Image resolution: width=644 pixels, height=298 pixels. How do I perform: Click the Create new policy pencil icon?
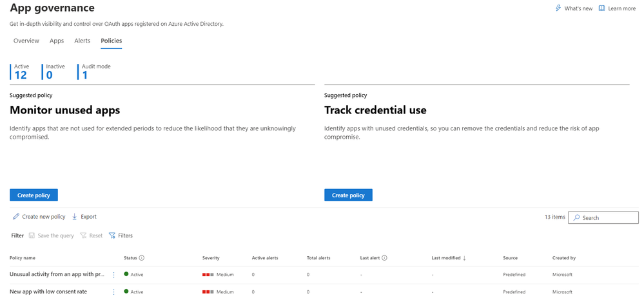click(16, 216)
